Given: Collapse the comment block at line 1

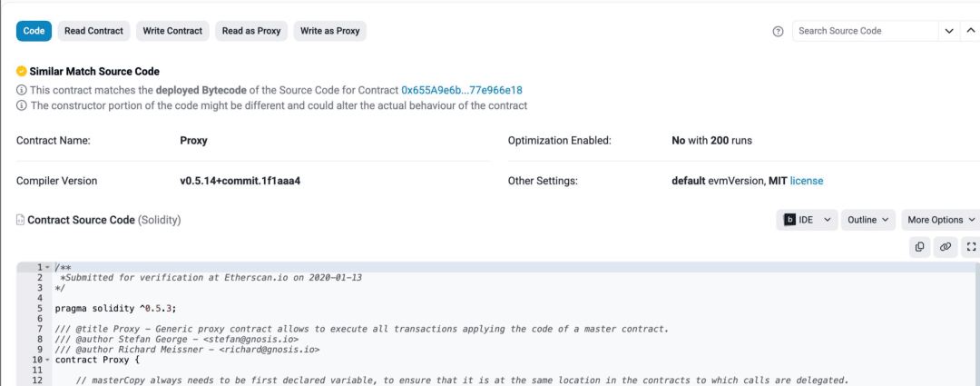Looking at the screenshot, I should (47, 267).
